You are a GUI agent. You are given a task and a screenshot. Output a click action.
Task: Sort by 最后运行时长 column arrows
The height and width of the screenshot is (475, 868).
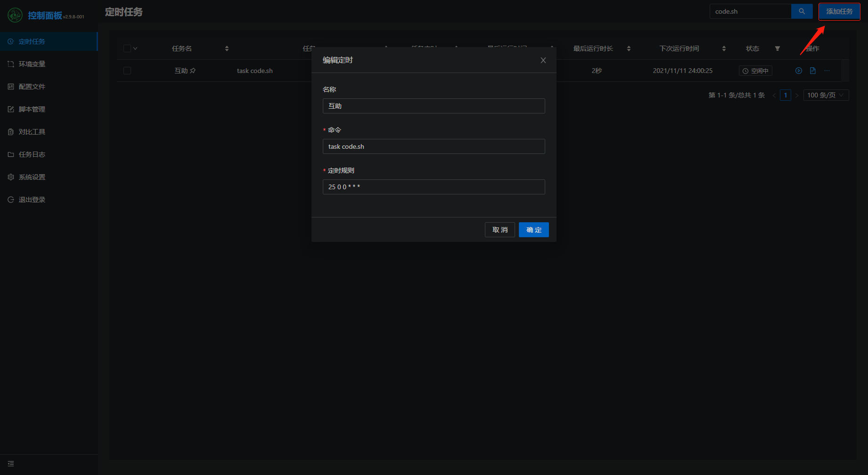tap(629, 48)
